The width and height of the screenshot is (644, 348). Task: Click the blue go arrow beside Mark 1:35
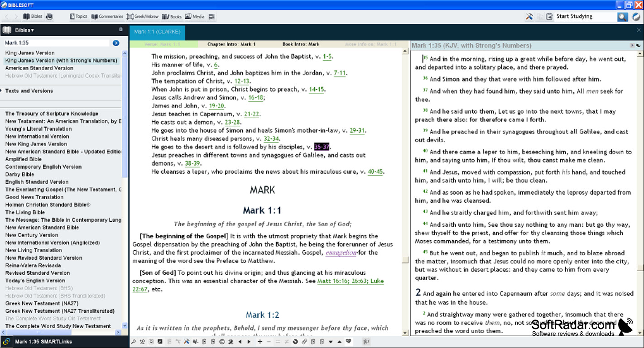coord(116,43)
